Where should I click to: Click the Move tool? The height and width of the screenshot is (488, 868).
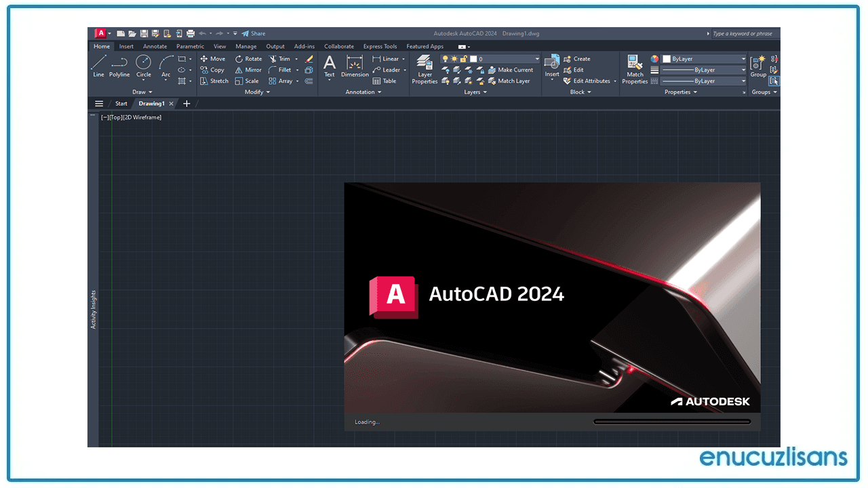click(212, 59)
